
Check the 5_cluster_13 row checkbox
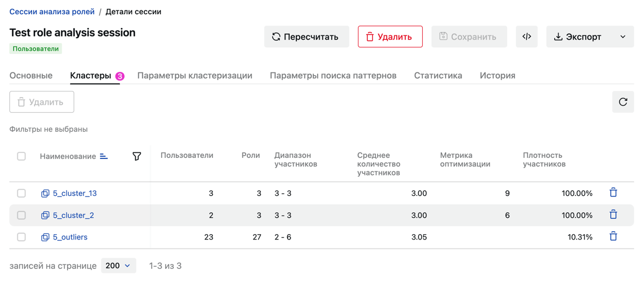tap(21, 193)
